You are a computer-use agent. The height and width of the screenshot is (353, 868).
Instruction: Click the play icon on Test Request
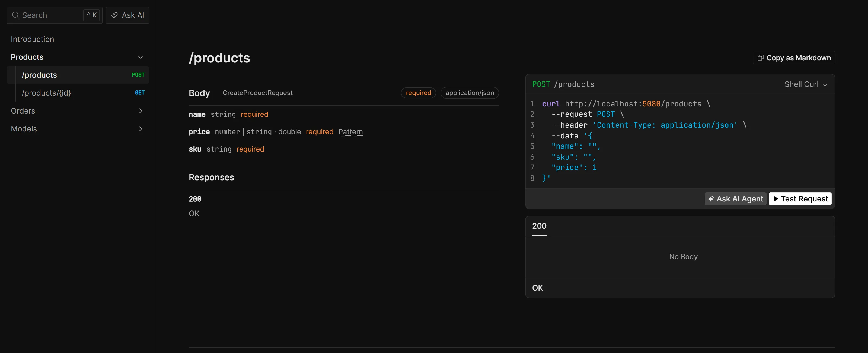coord(776,199)
